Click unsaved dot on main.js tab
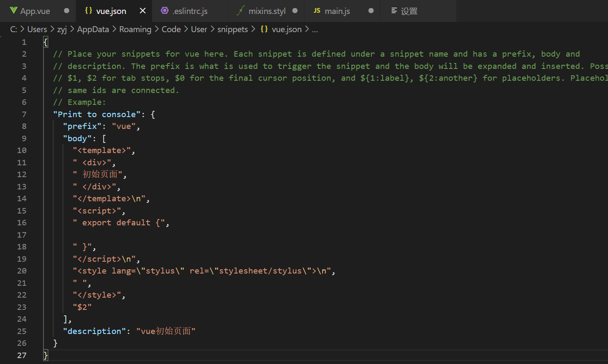Viewport: 608px width, 364px height. [371, 11]
